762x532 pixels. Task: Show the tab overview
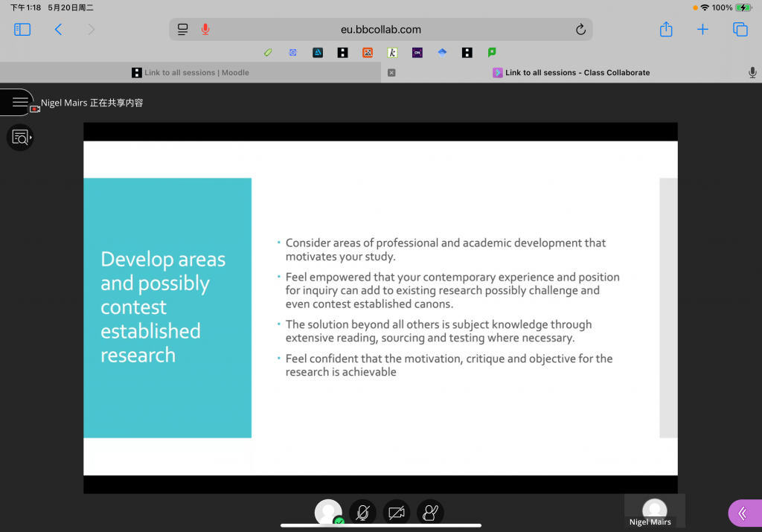740,30
